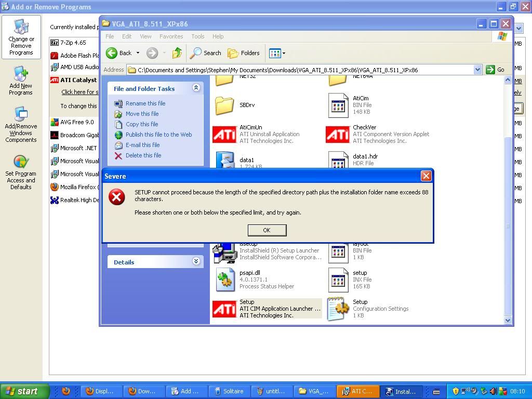
Task: Click the Go button beside address bar
Action: [495, 70]
